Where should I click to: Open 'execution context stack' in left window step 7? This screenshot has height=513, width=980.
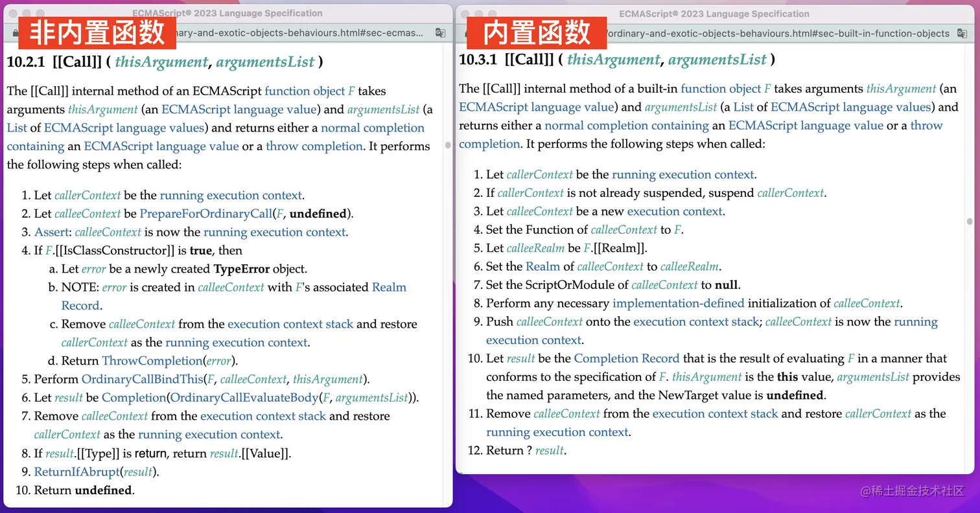click(x=262, y=416)
